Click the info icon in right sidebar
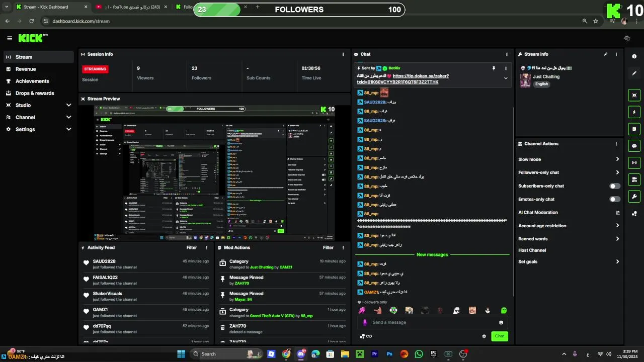The height and width of the screenshot is (362, 644). click(x=634, y=56)
